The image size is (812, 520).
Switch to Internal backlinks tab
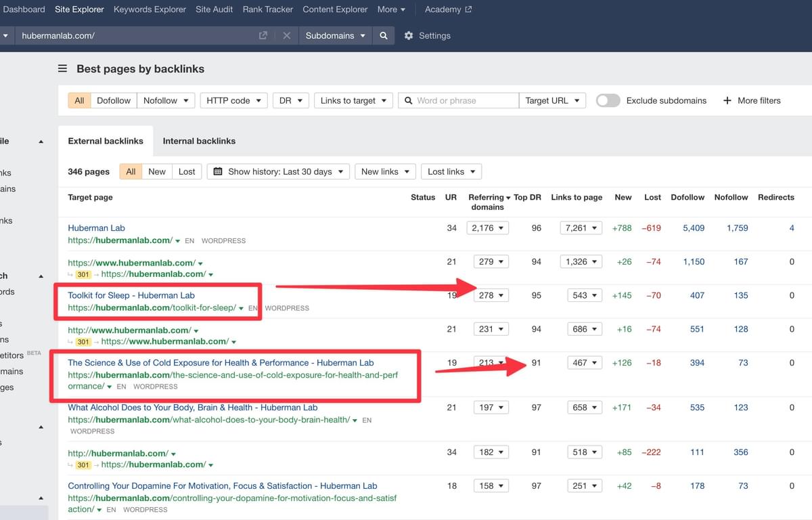click(x=199, y=141)
